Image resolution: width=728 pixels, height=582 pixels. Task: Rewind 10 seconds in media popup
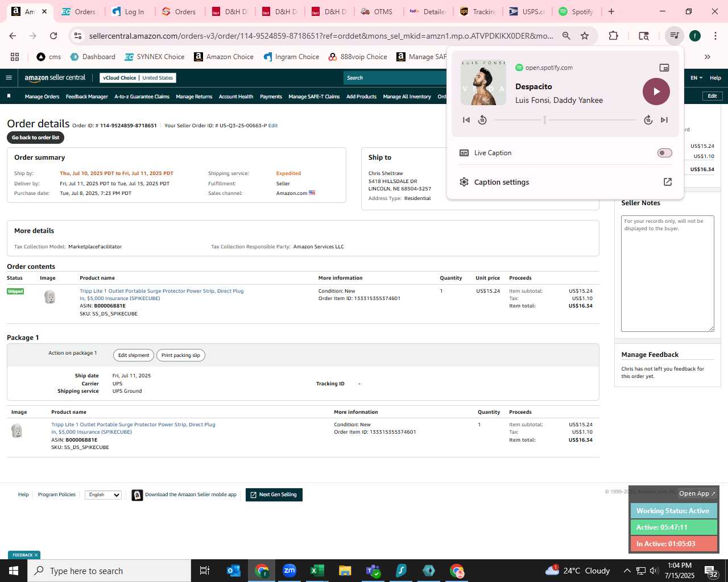click(482, 120)
